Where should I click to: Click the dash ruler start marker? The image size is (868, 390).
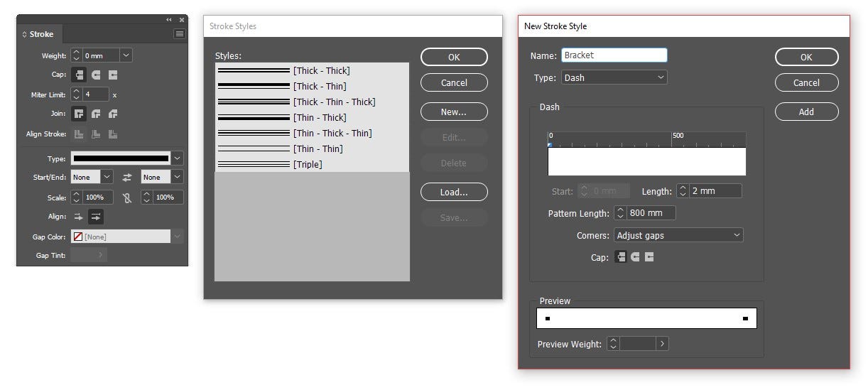point(550,145)
